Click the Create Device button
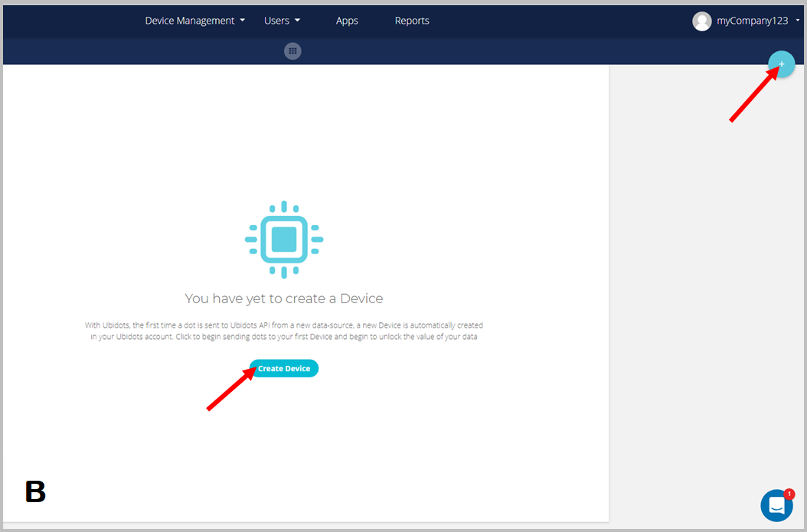Viewport: 807px width, 532px height. coord(284,368)
